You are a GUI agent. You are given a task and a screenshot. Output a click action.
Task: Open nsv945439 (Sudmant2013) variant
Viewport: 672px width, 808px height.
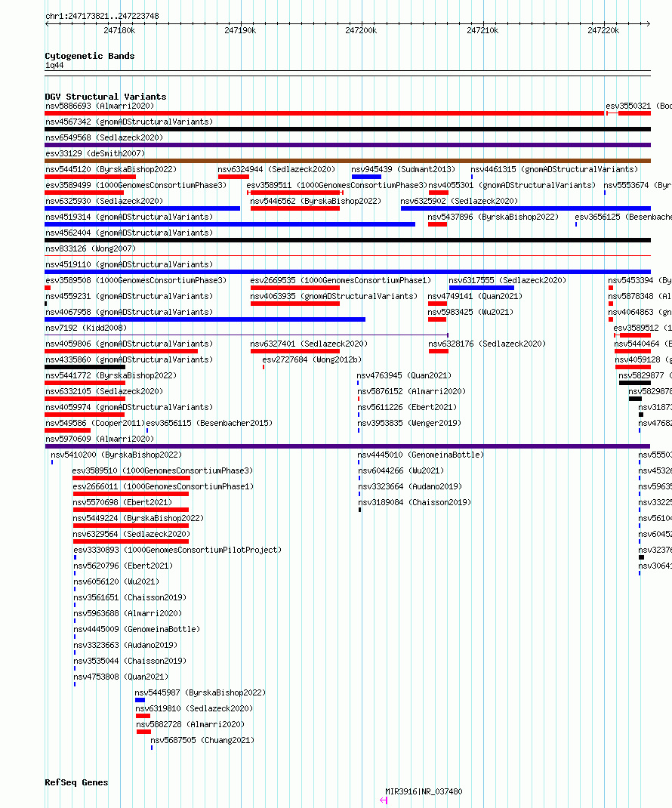[403, 170]
